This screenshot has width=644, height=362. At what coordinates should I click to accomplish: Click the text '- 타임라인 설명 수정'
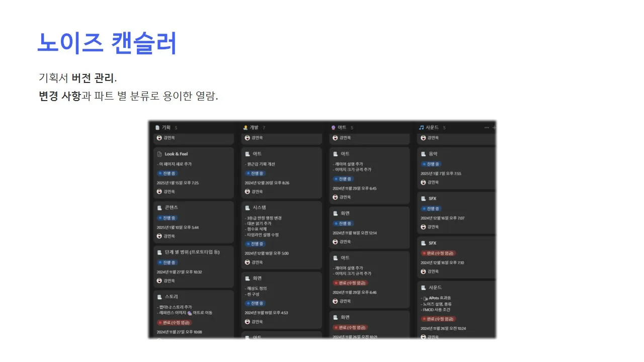click(262, 235)
